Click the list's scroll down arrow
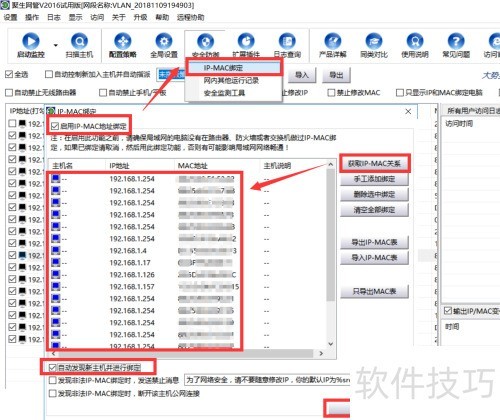 pyautogui.click(x=330, y=343)
